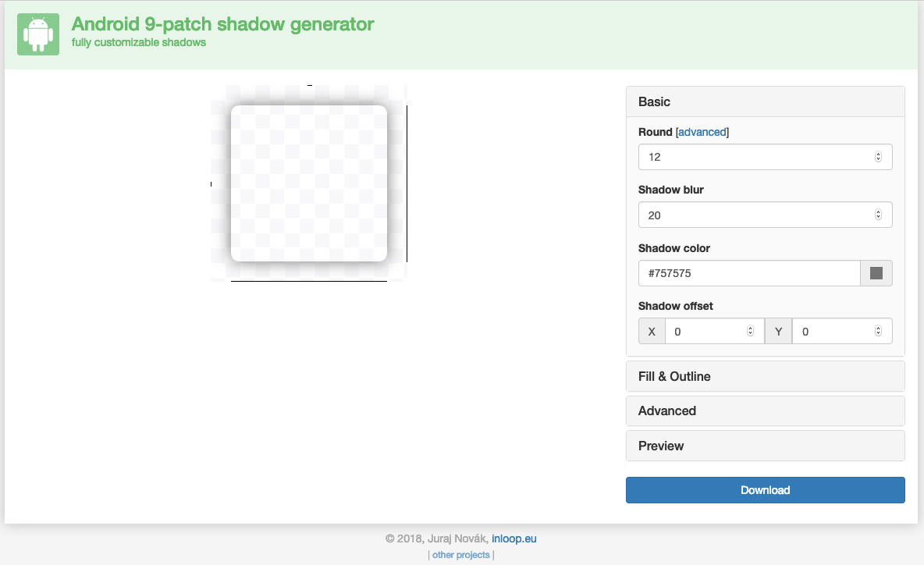This screenshot has height=565, width=924.
Task: Select the Round value input field
Action: [741, 157]
